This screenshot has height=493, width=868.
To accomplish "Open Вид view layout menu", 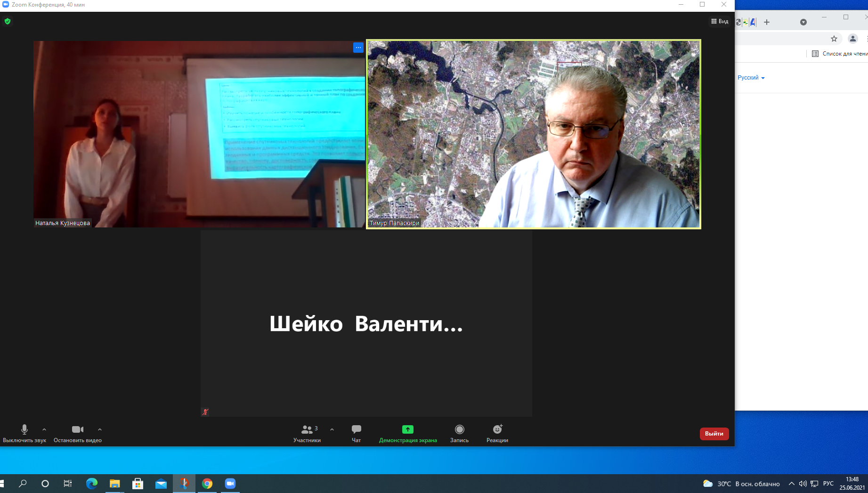I will [x=720, y=21].
